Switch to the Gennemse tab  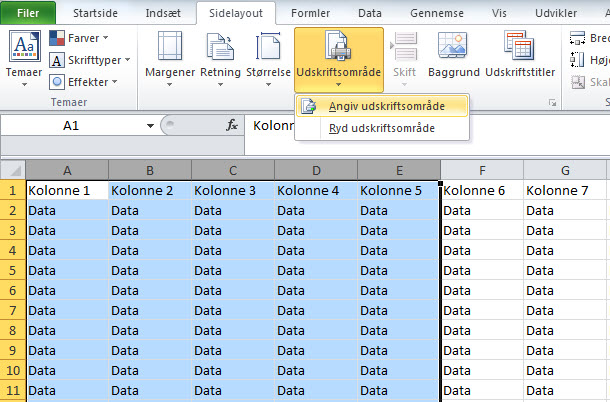point(437,13)
